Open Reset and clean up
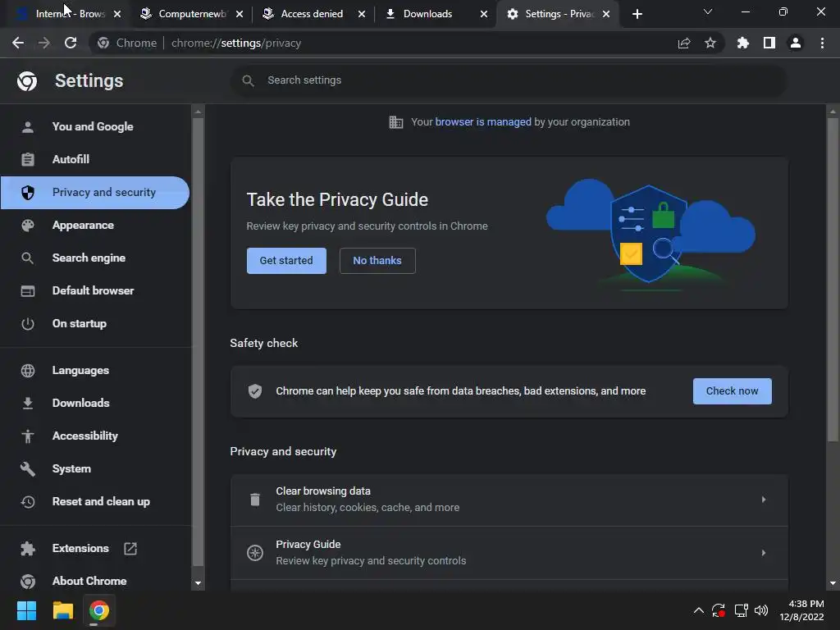Screen dimensions: 840x630 click(x=95, y=501)
